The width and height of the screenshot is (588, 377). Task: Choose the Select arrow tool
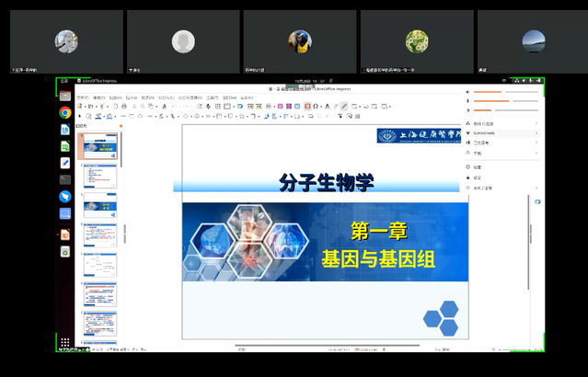(x=79, y=116)
